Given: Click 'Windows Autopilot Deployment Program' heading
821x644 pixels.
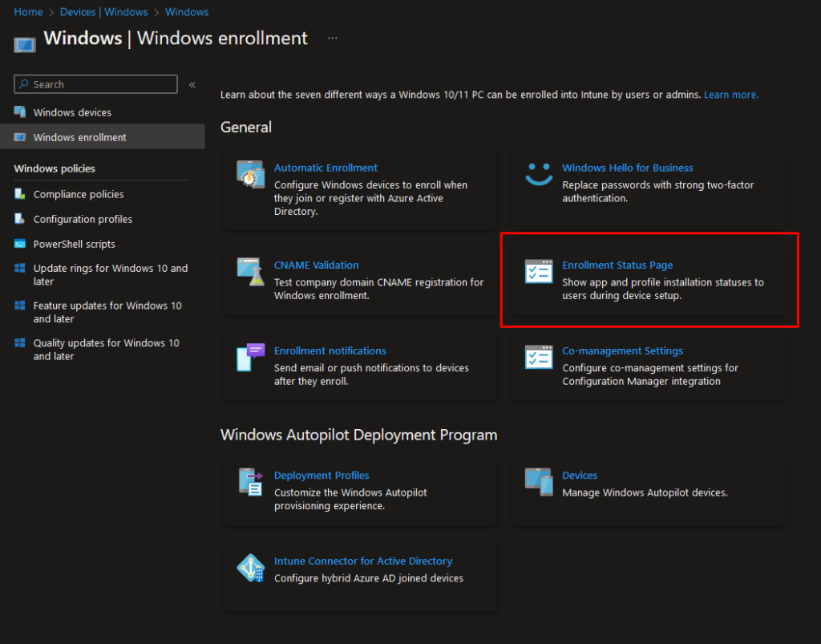Looking at the screenshot, I should [x=358, y=435].
